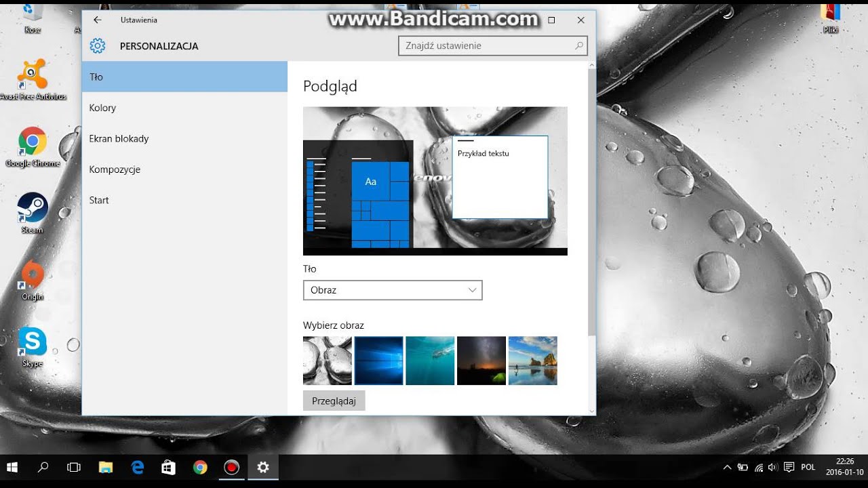Choose the water droplets stones wallpaper thumbnail
The image size is (868, 488).
(328, 361)
